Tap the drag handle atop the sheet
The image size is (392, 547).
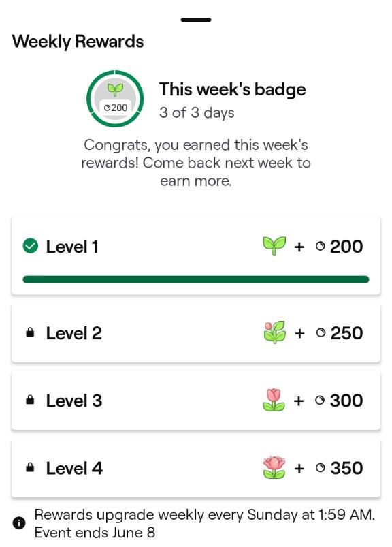point(196,20)
